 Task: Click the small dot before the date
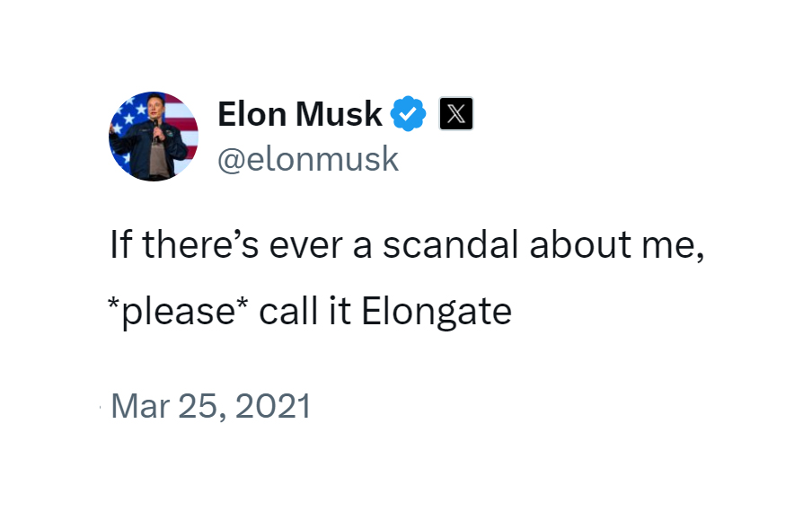click(100, 409)
